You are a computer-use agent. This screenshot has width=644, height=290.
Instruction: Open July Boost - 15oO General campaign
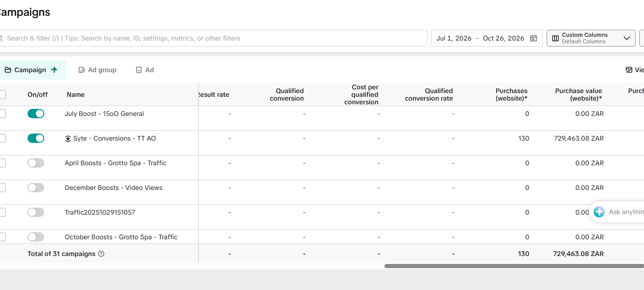[x=104, y=114]
